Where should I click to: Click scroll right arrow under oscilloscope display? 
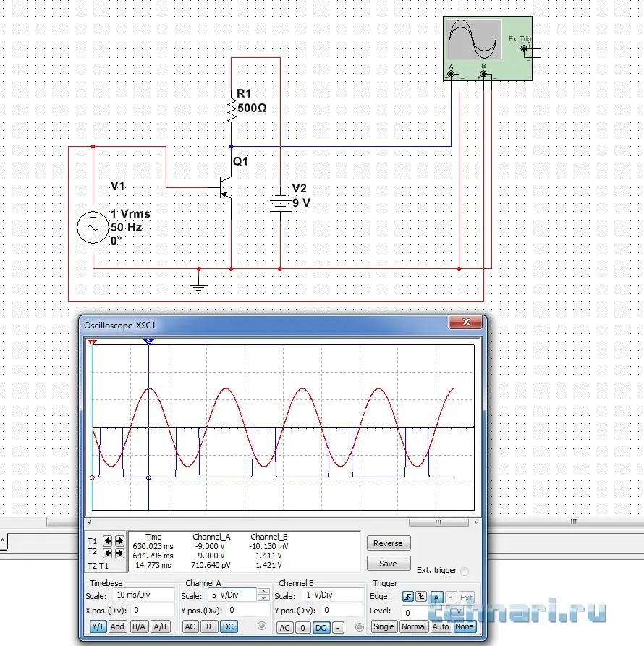tap(475, 522)
